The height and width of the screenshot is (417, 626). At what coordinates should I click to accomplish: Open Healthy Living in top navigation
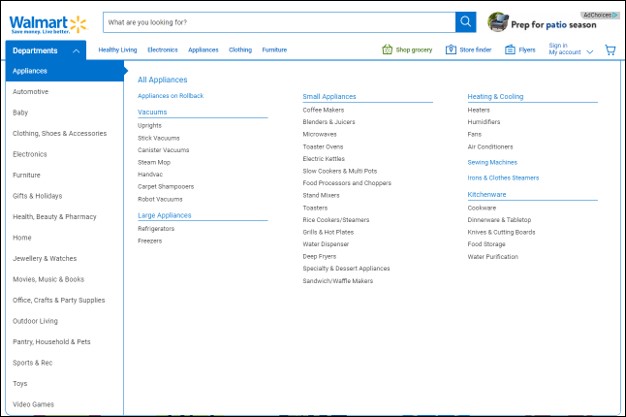(117, 50)
